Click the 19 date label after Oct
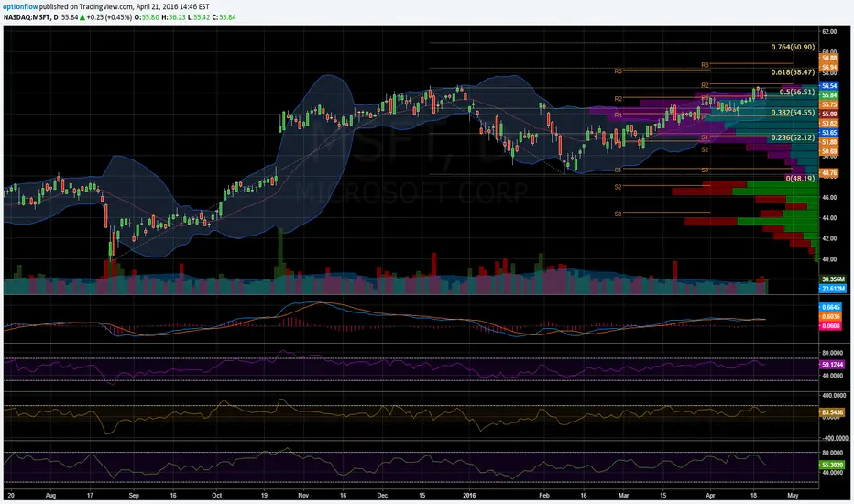The height and width of the screenshot is (504, 854). coord(264,496)
